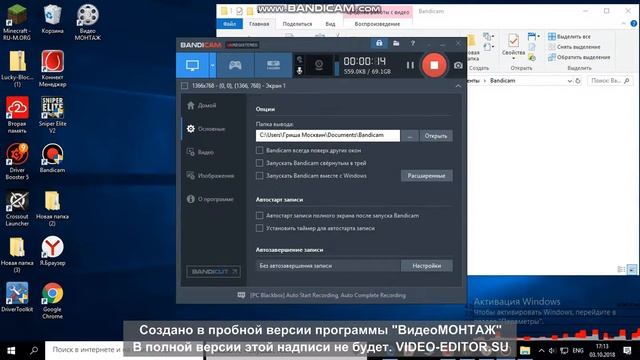Open the output folder icon in Bandicam title bar
The image size is (640, 360).
point(396,43)
